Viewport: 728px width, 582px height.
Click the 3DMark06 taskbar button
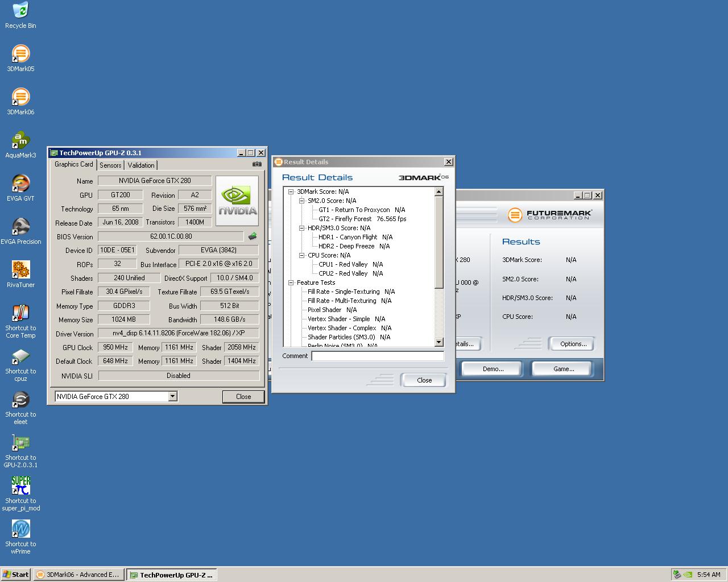point(78,575)
